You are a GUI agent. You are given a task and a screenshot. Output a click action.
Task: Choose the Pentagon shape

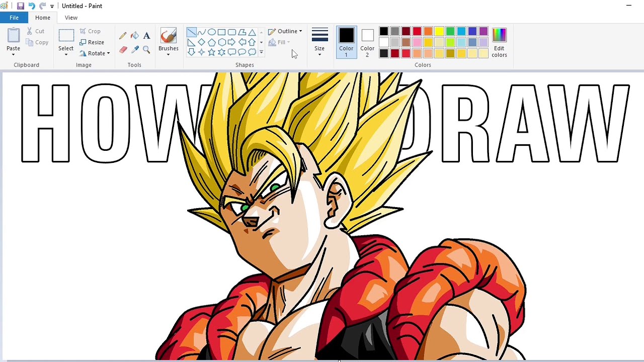pyautogui.click(x=211, y=42)
